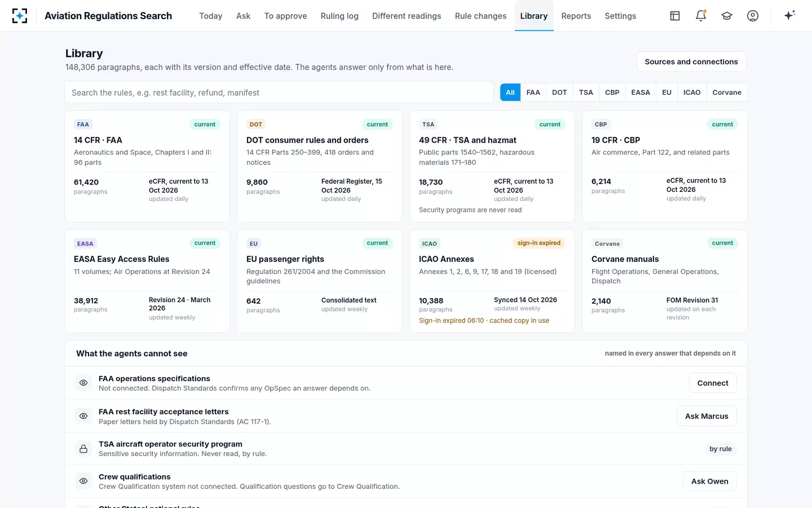Open the layout panel icon in header
This screenshot has height=508, width=812.
pos(675,16)
